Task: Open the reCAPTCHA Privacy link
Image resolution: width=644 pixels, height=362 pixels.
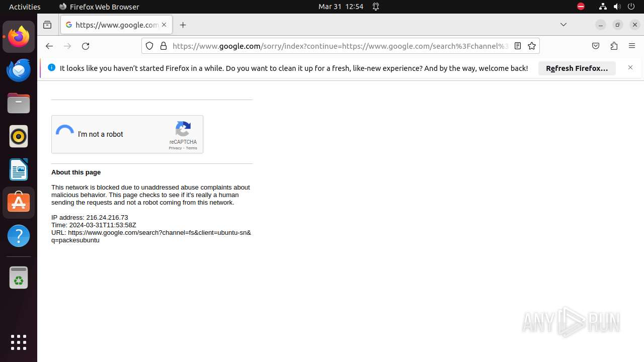Action: tap(175, 148)
